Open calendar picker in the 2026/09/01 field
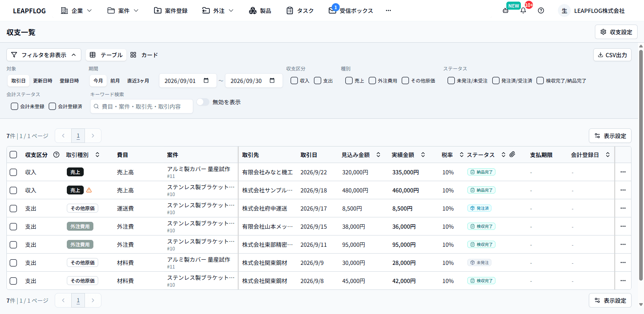The width and height of the screenshot is (644, 314). (x=206, y=81)
